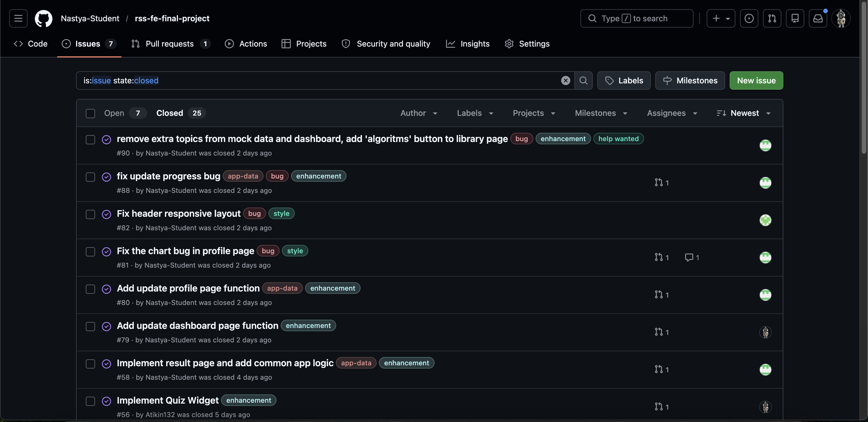Show only Open issues
Viewport: 868px width, 422px height.
point(114,113)
